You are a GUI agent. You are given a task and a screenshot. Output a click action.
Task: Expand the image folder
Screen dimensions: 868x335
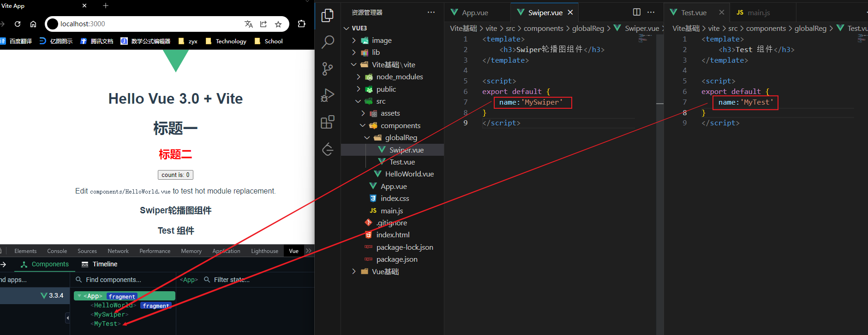pyautogui.click(x=354, y=41)
